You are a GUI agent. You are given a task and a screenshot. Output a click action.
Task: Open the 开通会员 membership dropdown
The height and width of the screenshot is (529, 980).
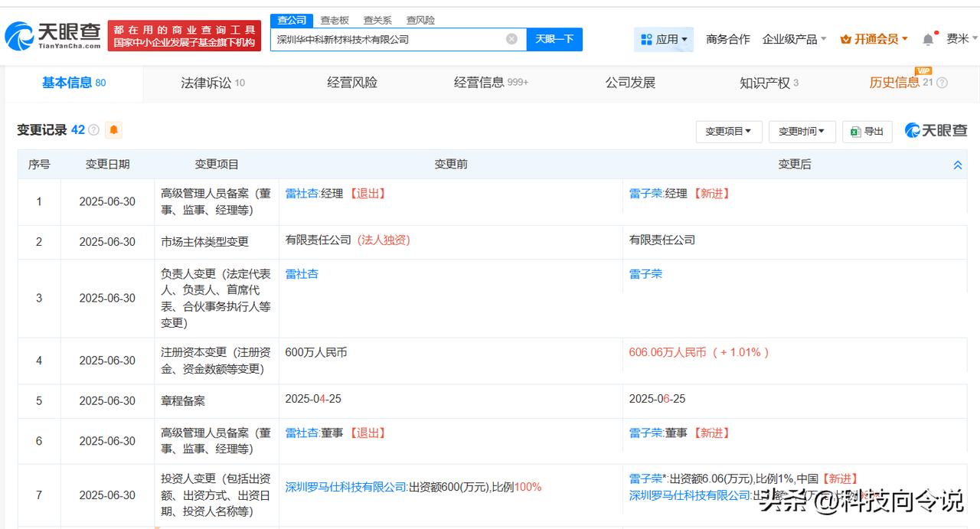pos(874,39)
